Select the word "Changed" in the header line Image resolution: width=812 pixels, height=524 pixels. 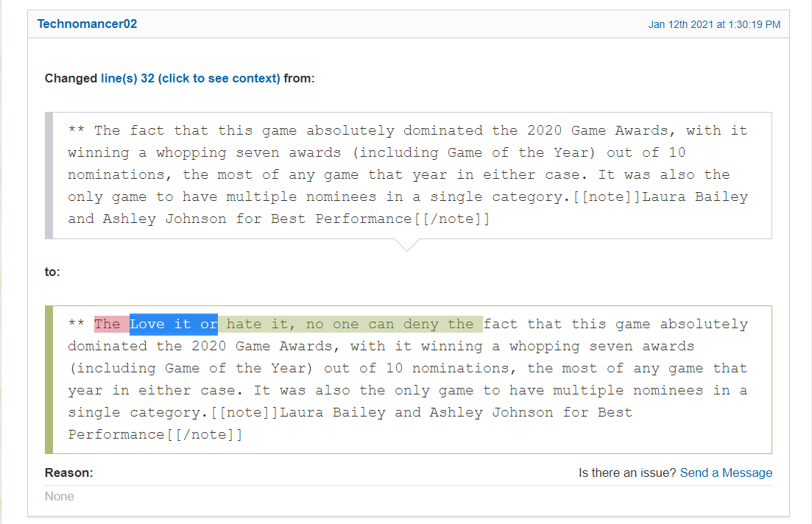(71, 78)
